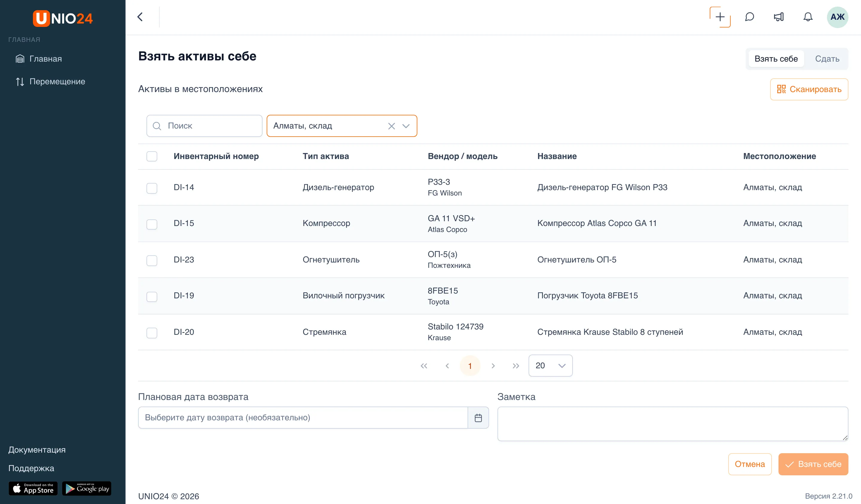Tick the DI-19 погрузчик row checkbox
861x504 pixels.
152,297
